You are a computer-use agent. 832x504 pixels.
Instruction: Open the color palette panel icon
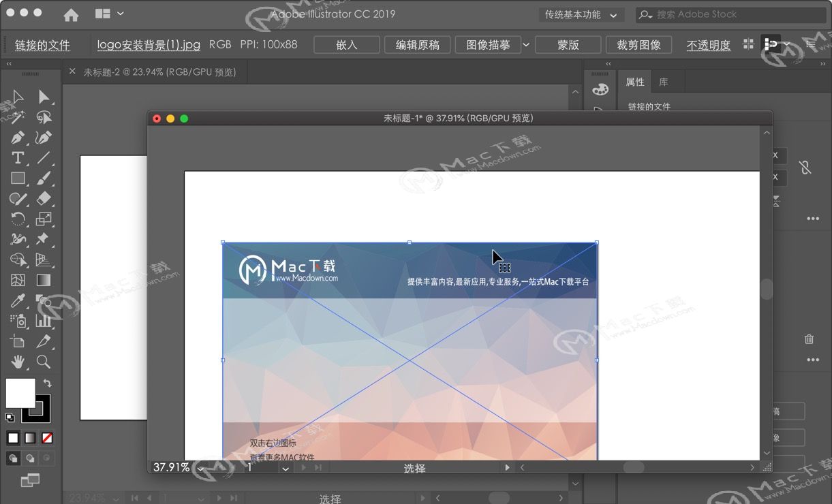coord(600,89)
